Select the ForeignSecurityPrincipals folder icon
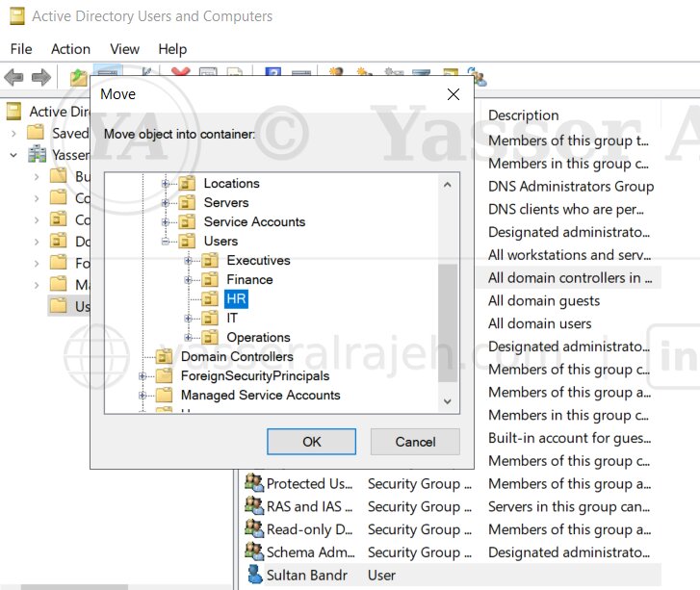 coord(165,375)
